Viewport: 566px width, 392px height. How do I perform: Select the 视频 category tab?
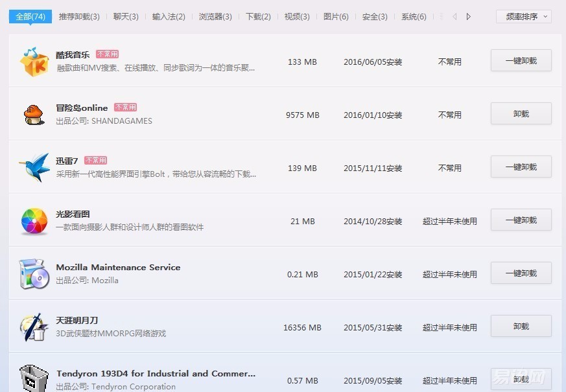297,17
